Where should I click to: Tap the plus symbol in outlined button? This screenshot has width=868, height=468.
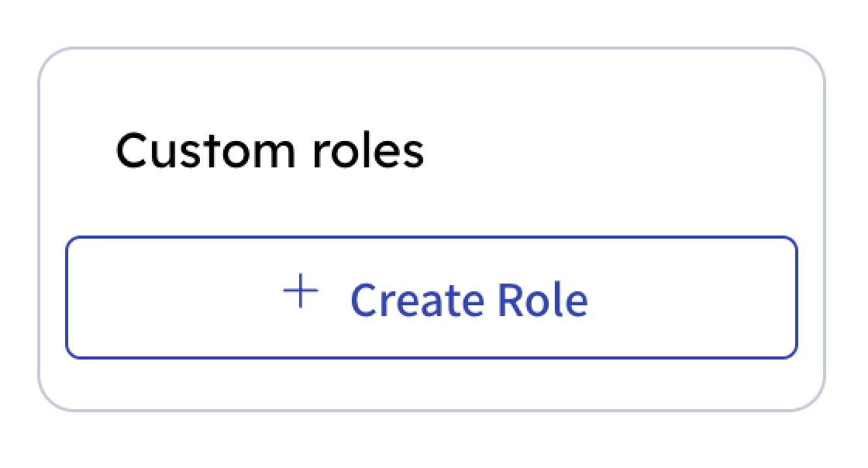(301, 291)
